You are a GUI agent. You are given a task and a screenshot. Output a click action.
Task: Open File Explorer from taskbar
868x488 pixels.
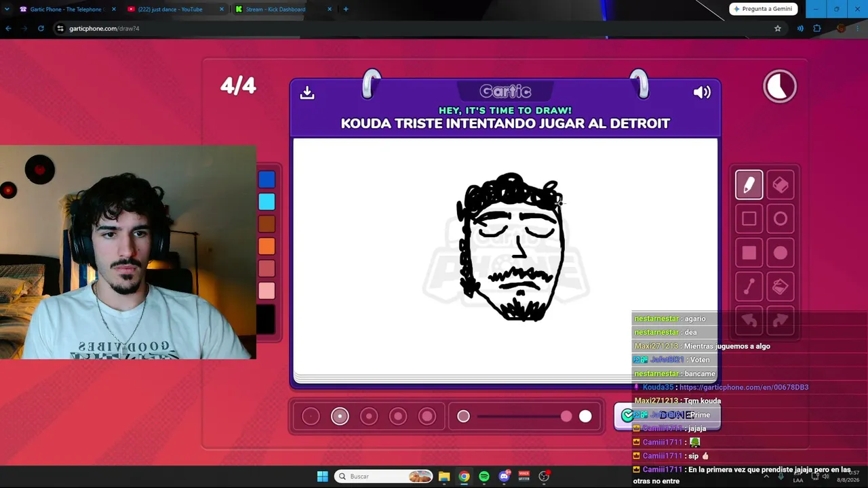pos(444,476)
